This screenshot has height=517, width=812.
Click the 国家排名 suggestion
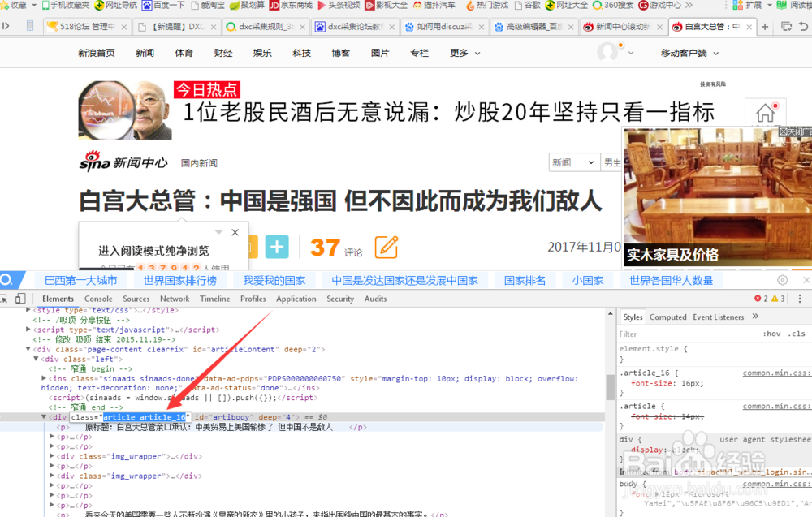click(525, 280)
